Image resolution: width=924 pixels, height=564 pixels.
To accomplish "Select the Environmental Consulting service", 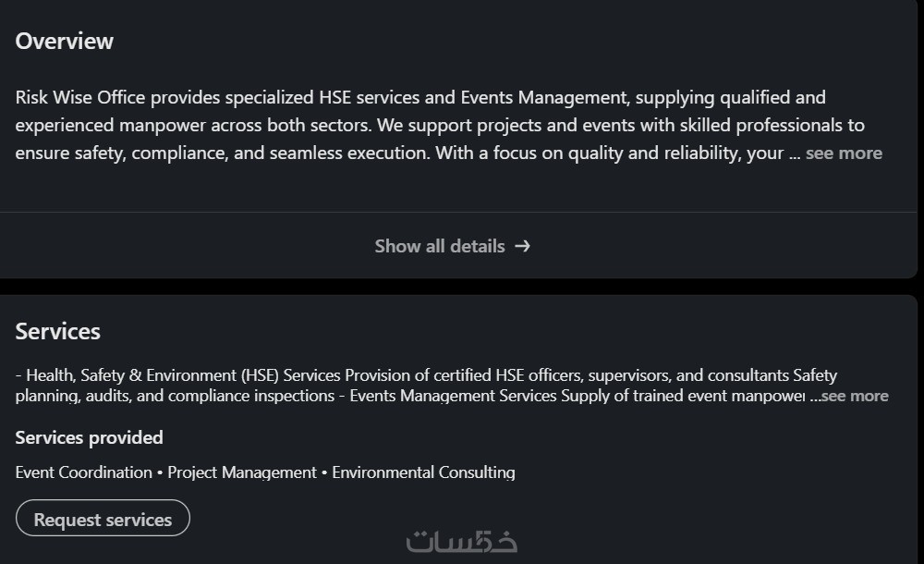I will (423, 472).
